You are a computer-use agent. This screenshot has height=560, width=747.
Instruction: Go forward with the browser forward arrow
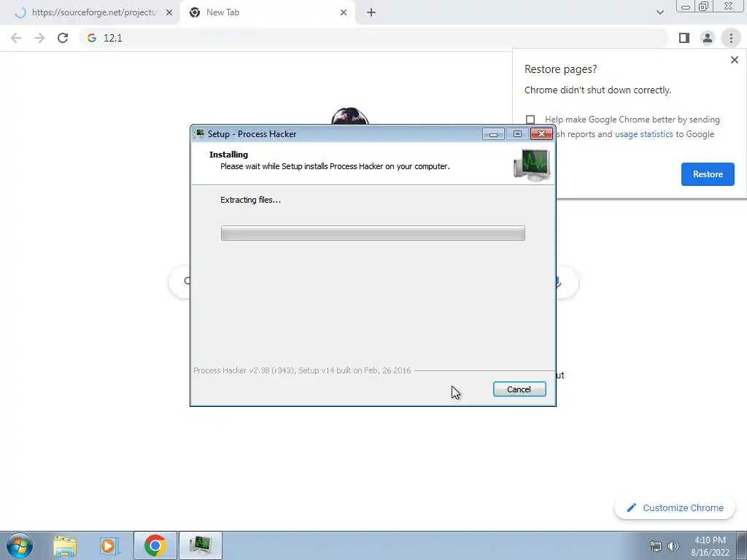click(x=39, y=38)
